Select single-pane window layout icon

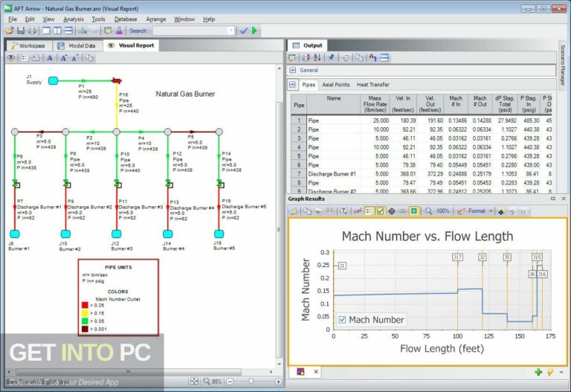[x=46, y=31]
